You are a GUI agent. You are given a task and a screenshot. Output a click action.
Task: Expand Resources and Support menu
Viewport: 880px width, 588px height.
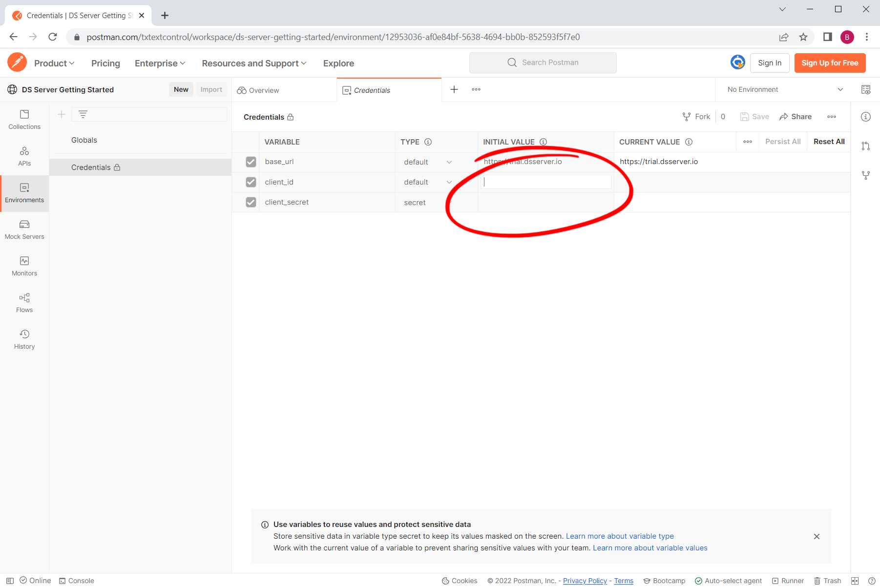click(254, 63)
